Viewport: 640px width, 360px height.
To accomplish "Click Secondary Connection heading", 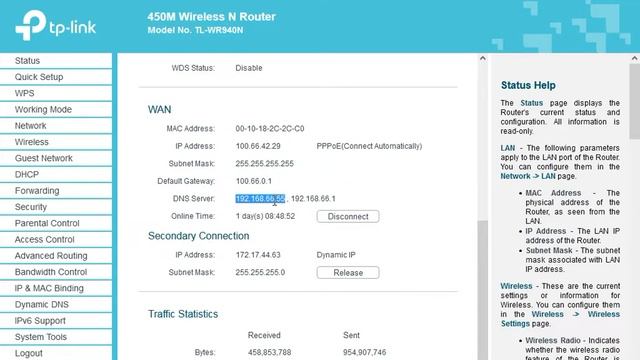I will coord(198,236).
